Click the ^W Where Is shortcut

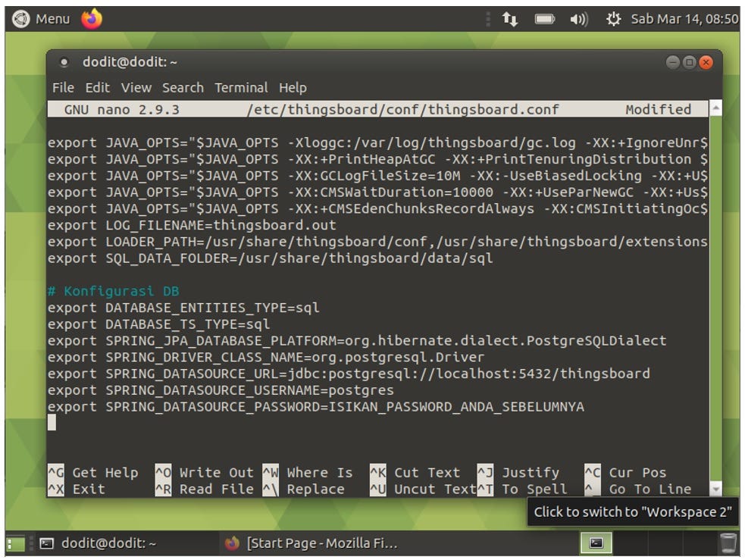coord(308,473)
